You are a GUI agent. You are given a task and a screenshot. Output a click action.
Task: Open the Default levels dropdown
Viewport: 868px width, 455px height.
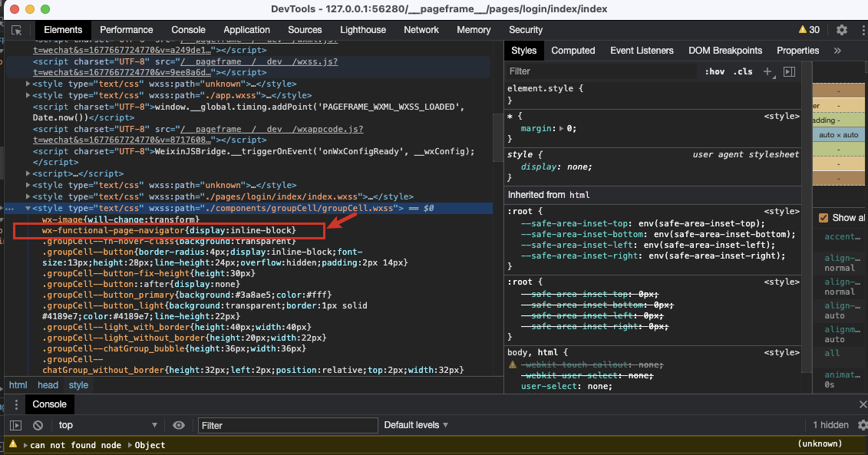pyautogui.click(x=416, y=425)
